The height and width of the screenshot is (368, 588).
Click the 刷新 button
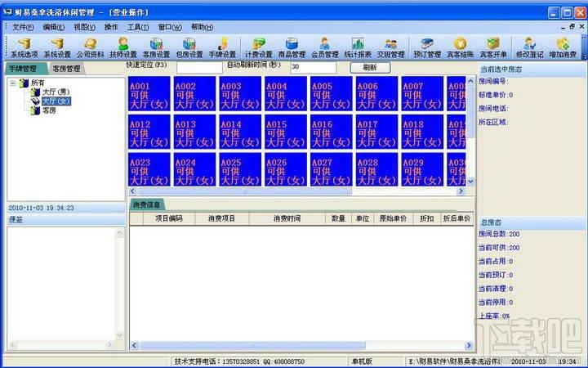(369, 67)
